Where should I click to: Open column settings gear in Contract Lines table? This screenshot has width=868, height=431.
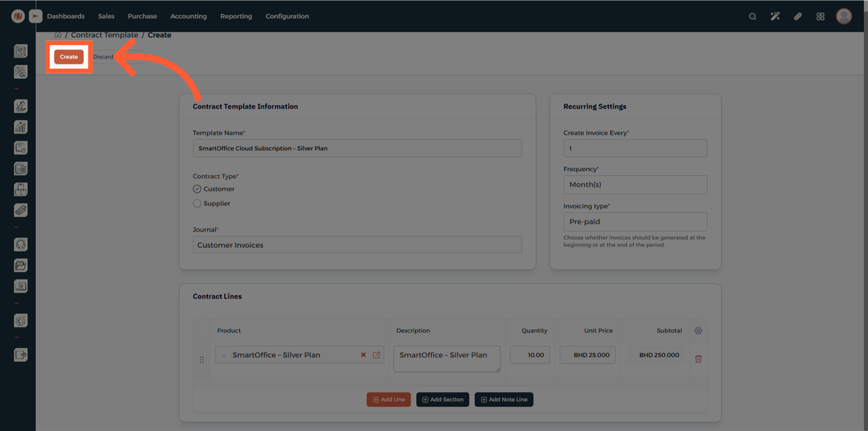698,331
